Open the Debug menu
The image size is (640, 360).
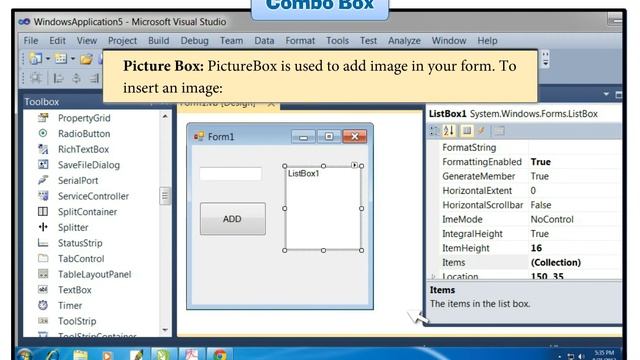pos(194,41)
